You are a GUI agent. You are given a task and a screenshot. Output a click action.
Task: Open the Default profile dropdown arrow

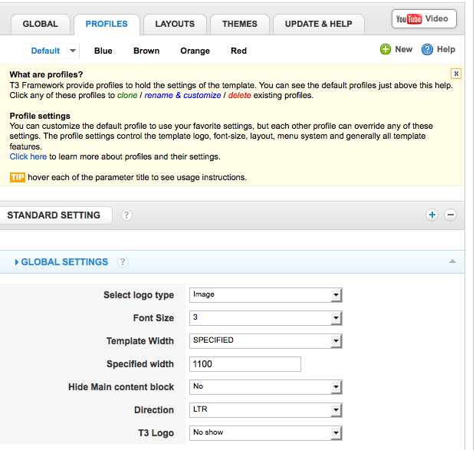(x=72, y=51)
